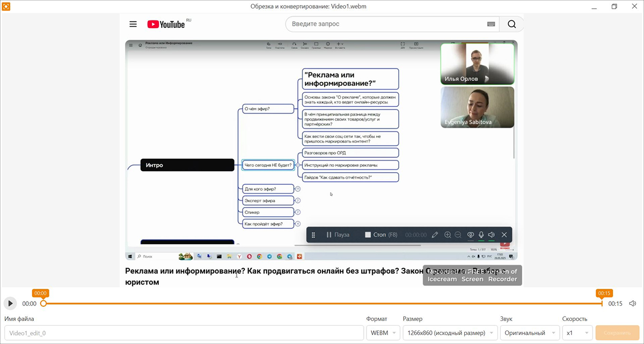Viewport: 644px width, 344px height.
Task: Click the YouTube search magnifier button
Action: (x=511, y=24)
